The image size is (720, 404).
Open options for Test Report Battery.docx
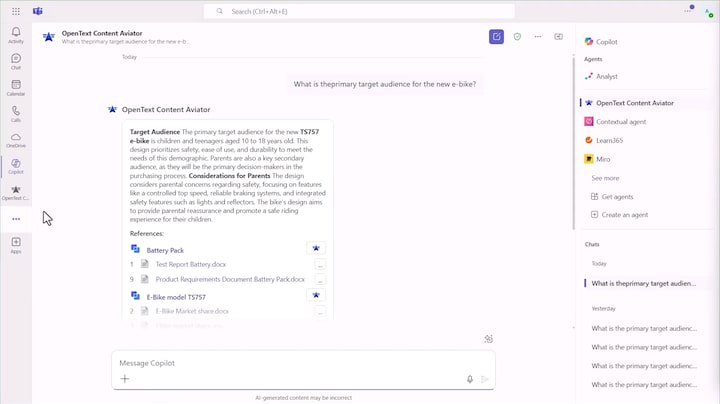320,264
